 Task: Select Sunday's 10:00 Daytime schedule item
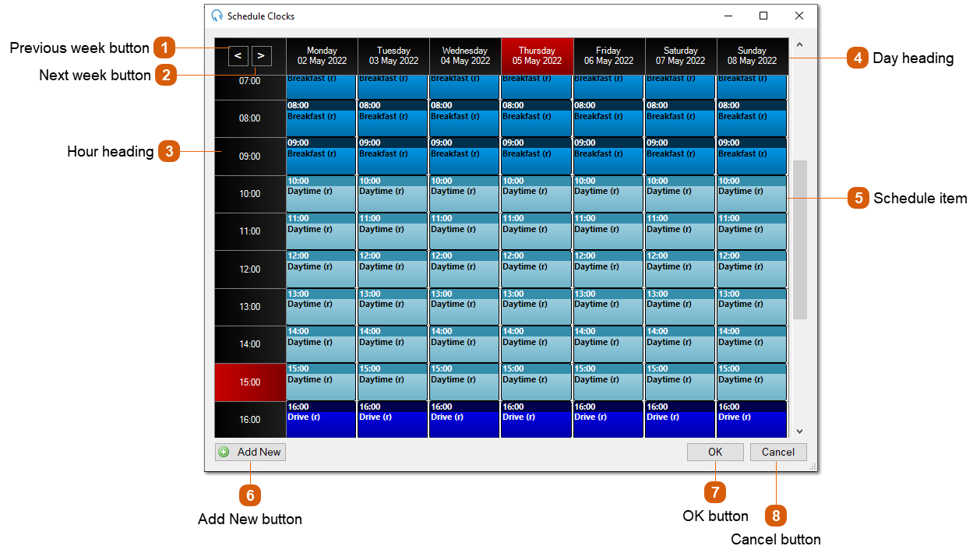tap(752, 192)
